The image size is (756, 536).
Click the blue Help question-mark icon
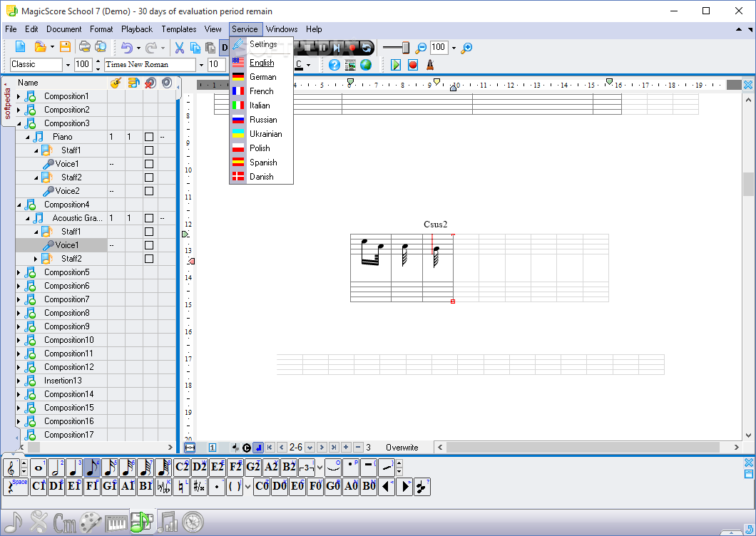tap(334, 65)
